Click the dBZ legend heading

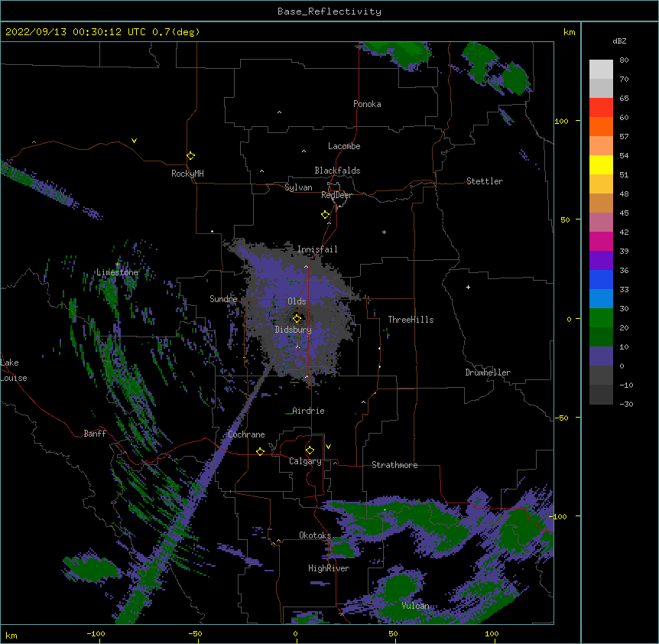[x=619, y=41]
